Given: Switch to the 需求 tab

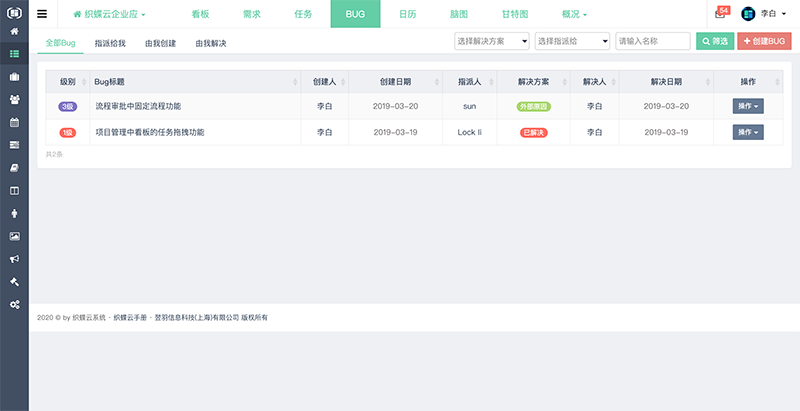Looking at the screenshot, I should 252,14.
